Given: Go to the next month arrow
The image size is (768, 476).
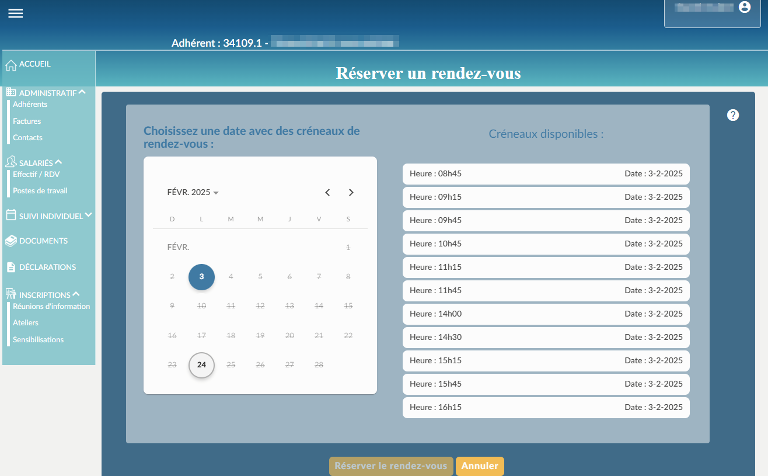Looking at the screenshot, I should pyautogui.click(x=351, y=192).
